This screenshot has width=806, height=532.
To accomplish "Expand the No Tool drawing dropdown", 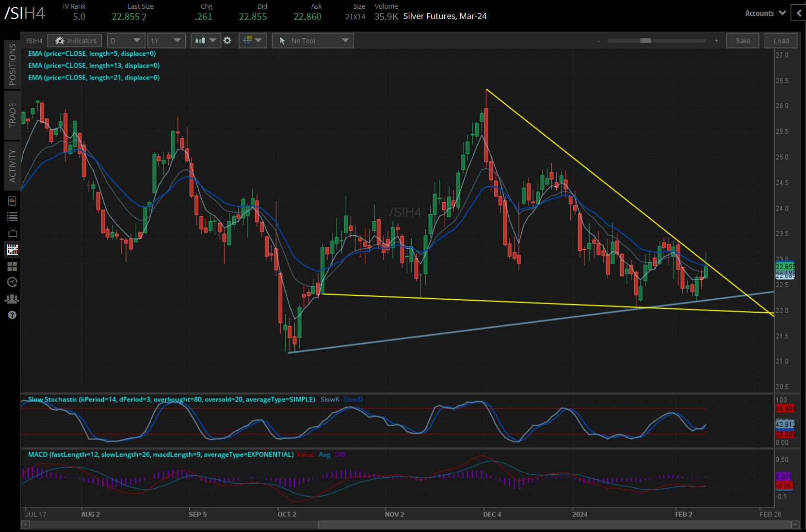I will [x=313, y=41].
